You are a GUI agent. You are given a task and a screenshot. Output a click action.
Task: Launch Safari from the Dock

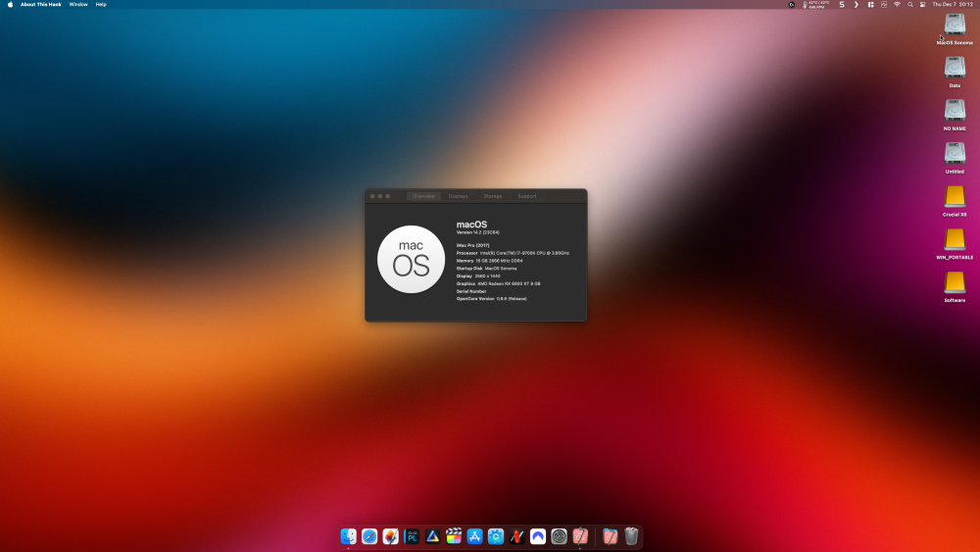[x=369, y=536]
